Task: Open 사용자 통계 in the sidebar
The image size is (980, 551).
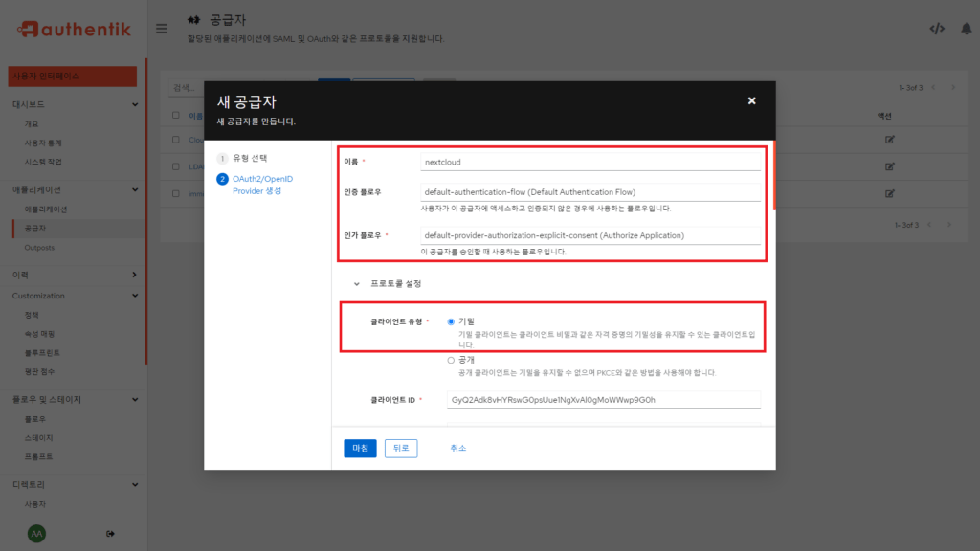Action: [42, 143]
